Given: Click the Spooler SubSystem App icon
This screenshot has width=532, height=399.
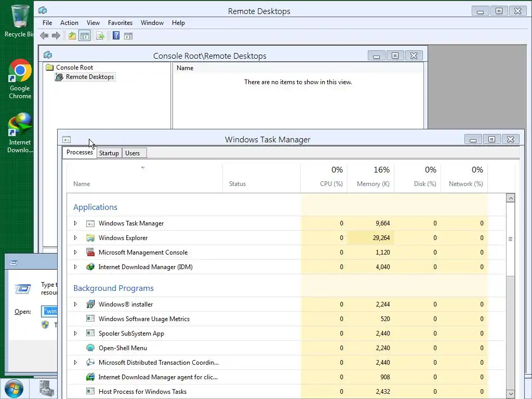Looking at the screenshot, I should tap(90, 333).
